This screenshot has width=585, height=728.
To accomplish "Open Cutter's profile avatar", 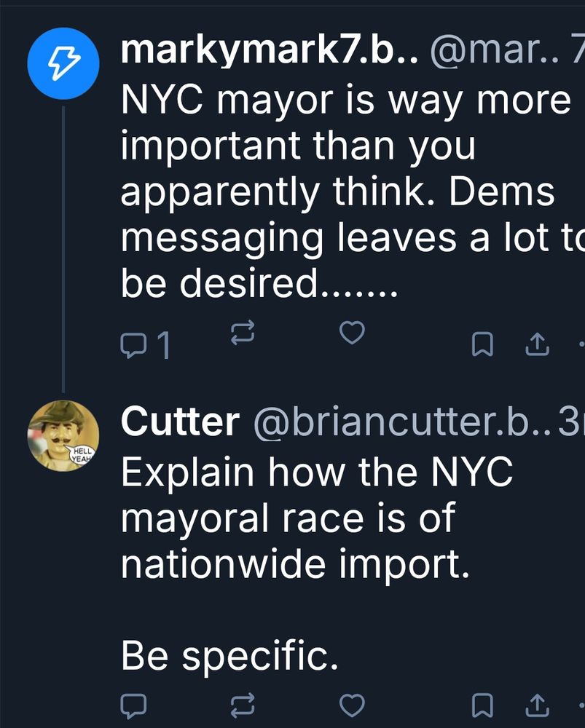I will [x=63, y=435].
